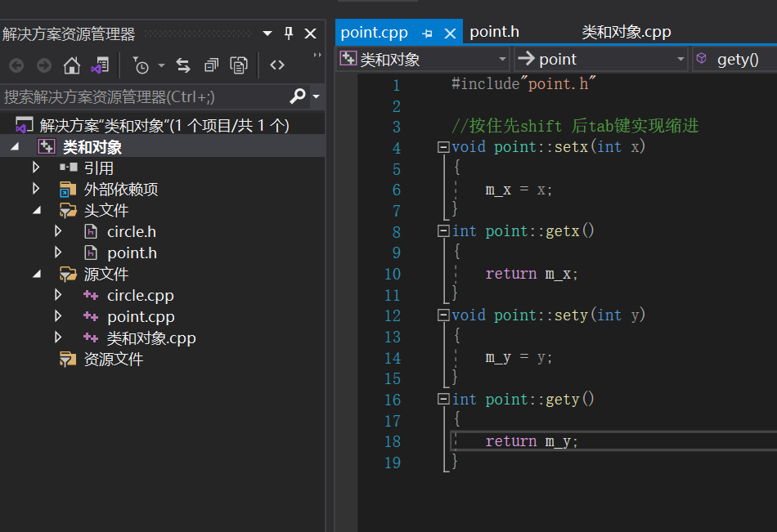
Task: Expand the 外部依赖项 tree node
Action: 34,189
